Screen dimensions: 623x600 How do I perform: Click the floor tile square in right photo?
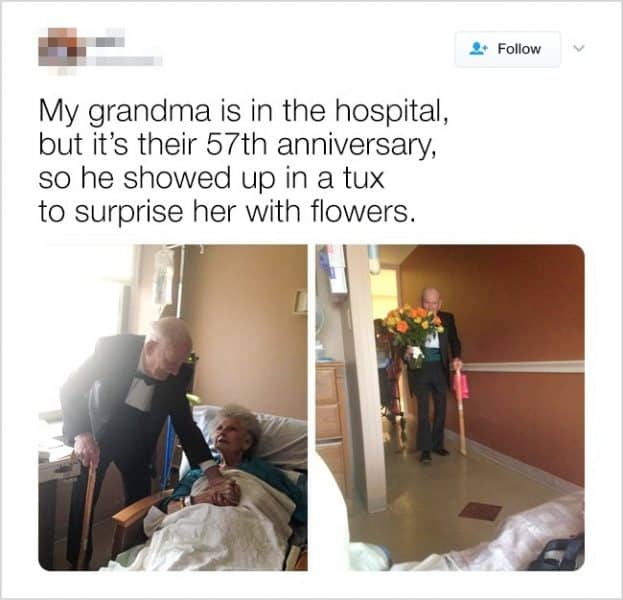point(480,511)
